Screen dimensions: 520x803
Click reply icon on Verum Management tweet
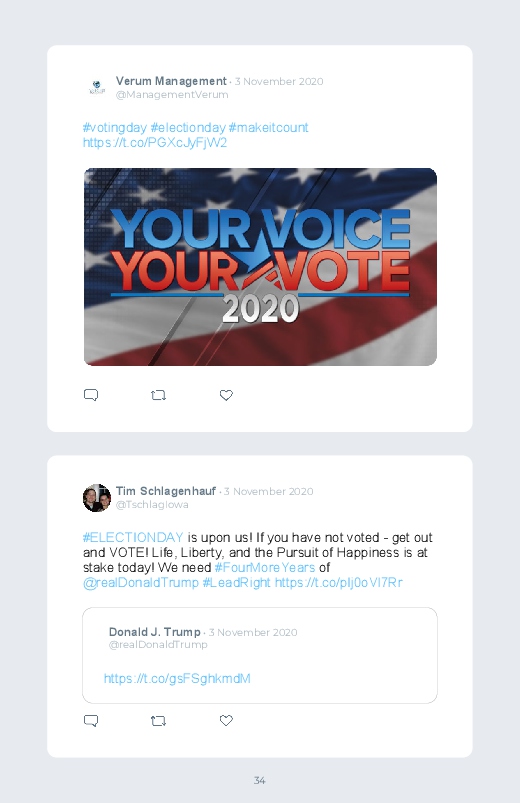[x=91, y=395]
